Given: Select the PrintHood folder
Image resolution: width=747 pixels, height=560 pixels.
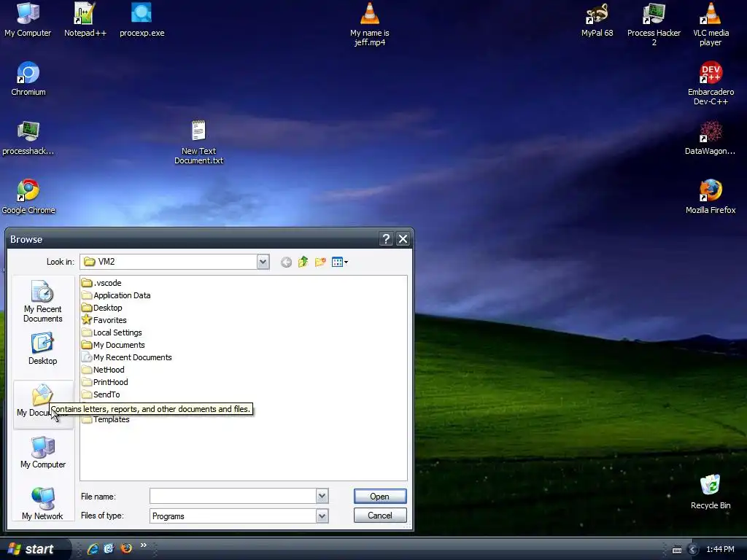Looking at the screenshot, I should [105, 382].
